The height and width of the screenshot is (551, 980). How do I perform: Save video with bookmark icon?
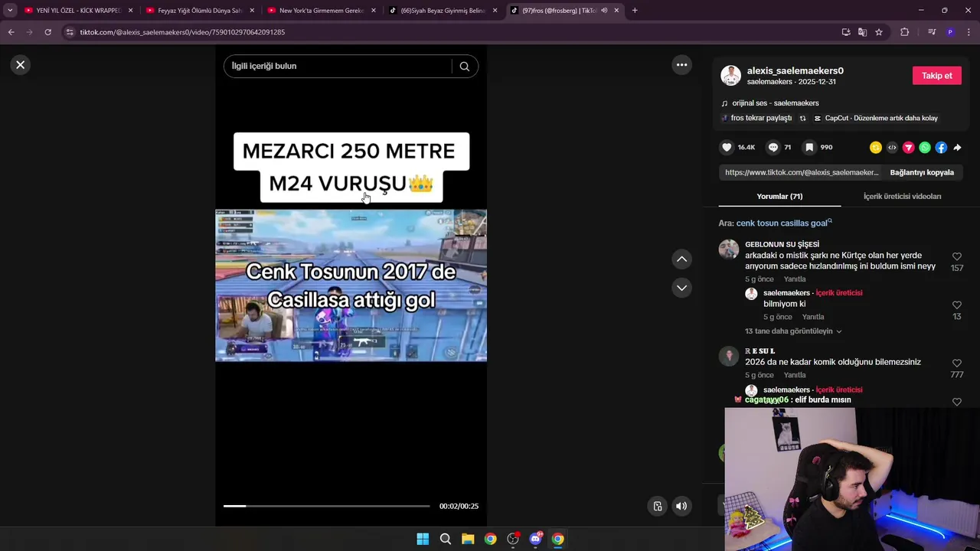click(809, 147)
